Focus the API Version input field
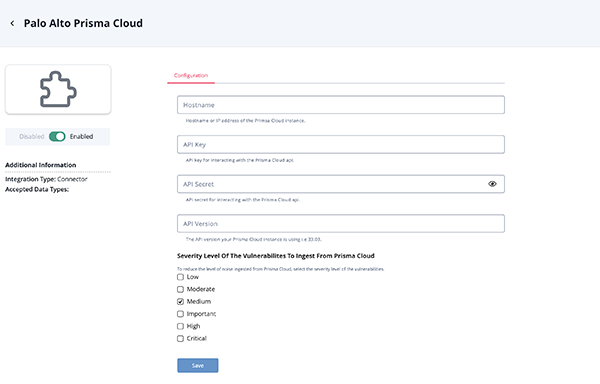Viewport: 600px width, 384px height. click(x=341, y=224)
